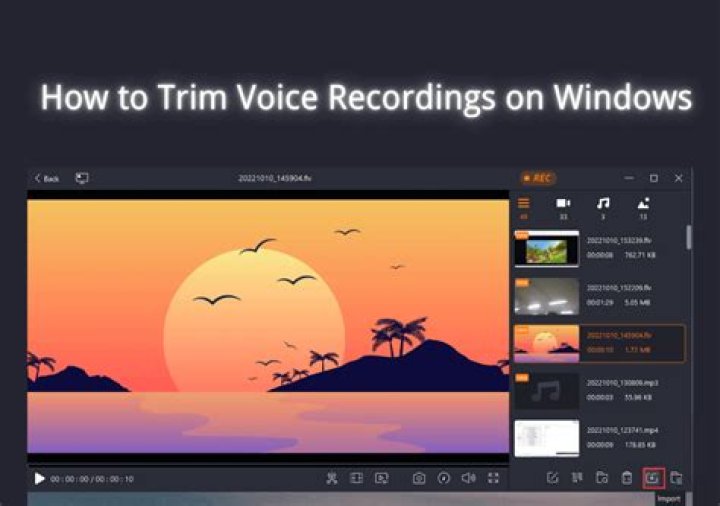Viewport: 720px width, 506px height.
Task: Switch to audio recordings tab
Action: pos(603,208)
